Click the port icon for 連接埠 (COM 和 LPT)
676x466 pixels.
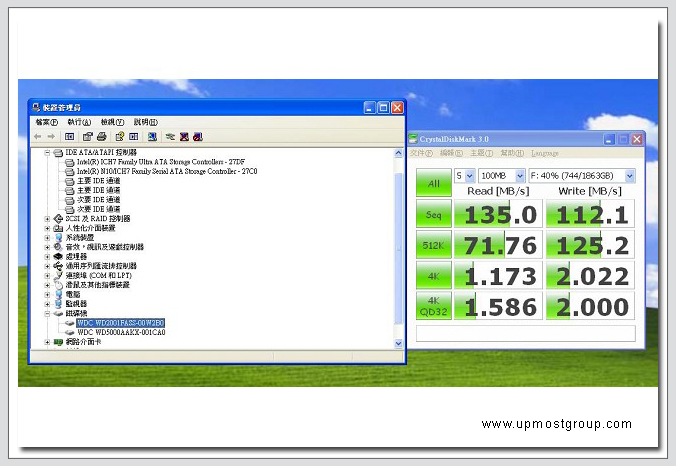58,275
